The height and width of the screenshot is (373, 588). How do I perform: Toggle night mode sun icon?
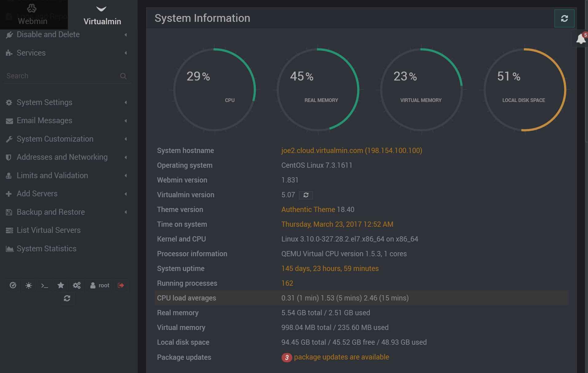click(x=29, y=285)
